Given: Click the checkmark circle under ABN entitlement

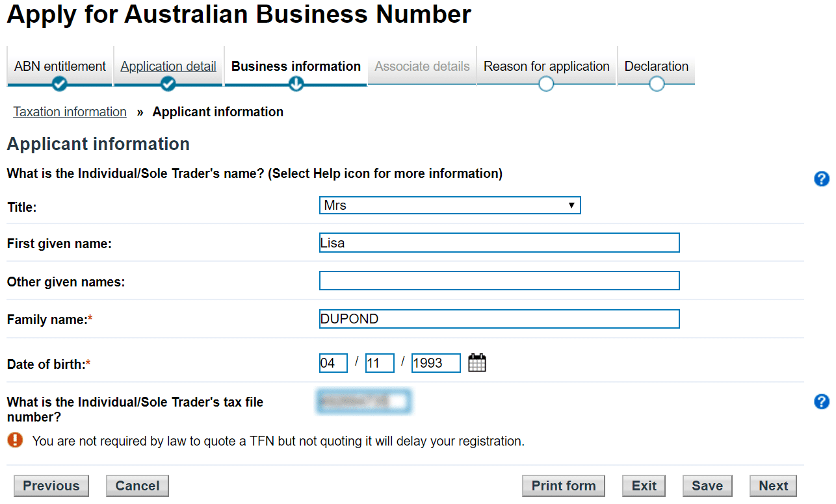Looking at the screenshot, I should pos(59,84).
